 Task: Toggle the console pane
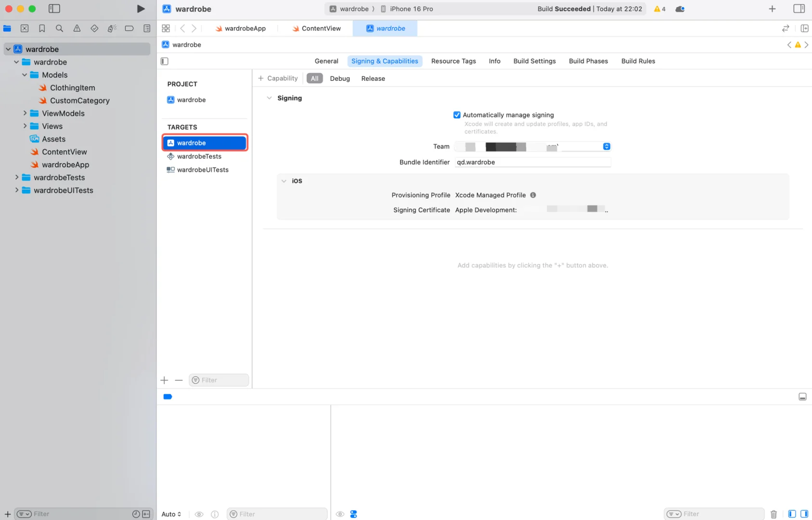pos(804,514)
